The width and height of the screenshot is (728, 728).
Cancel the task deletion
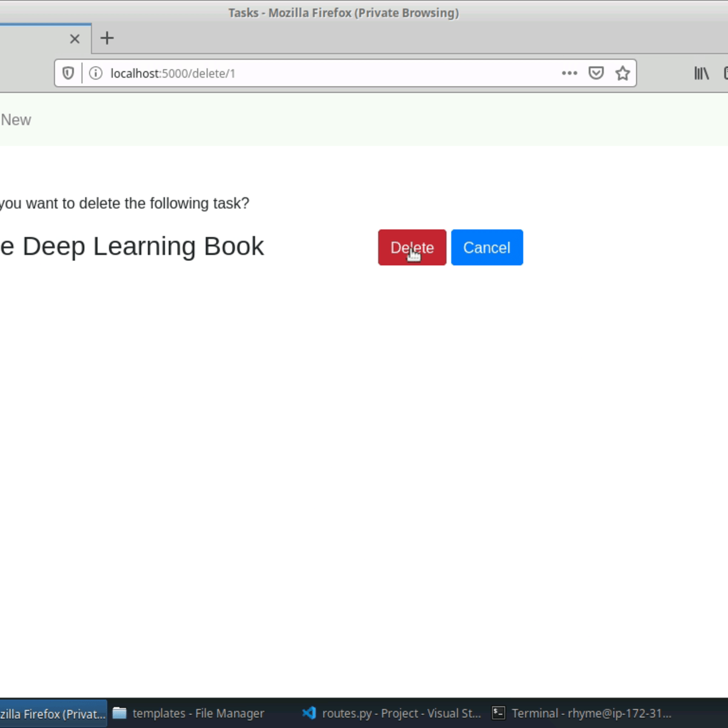[x=487, y=248]
